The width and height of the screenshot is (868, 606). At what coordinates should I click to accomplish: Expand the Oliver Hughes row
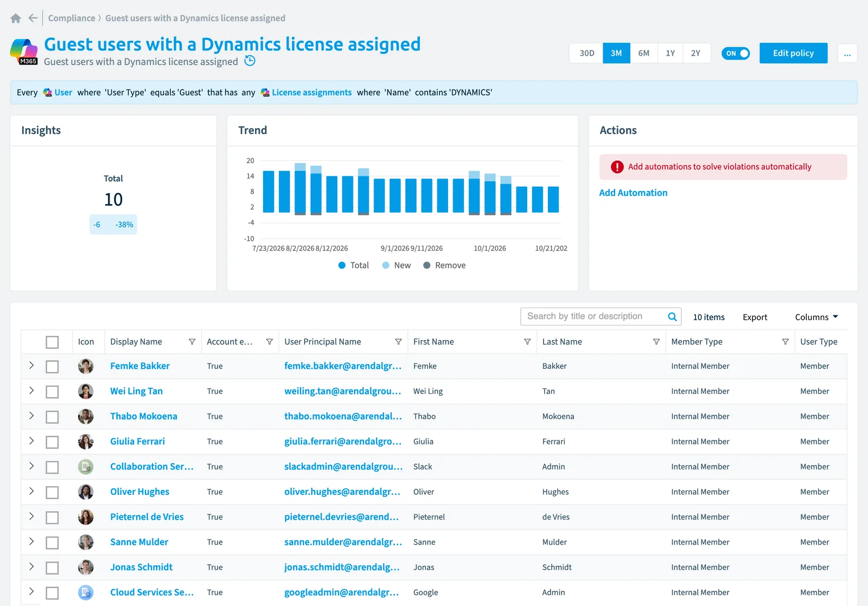(x=31, y=492)
